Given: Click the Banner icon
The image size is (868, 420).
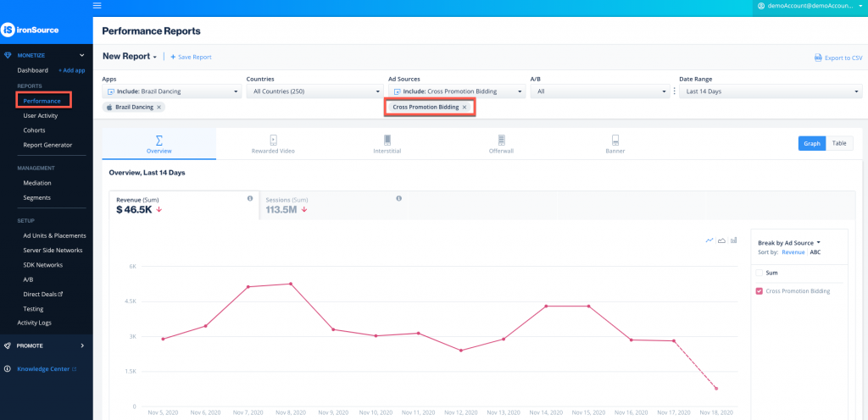Looking at the screenshot, I should click(615, 140).
